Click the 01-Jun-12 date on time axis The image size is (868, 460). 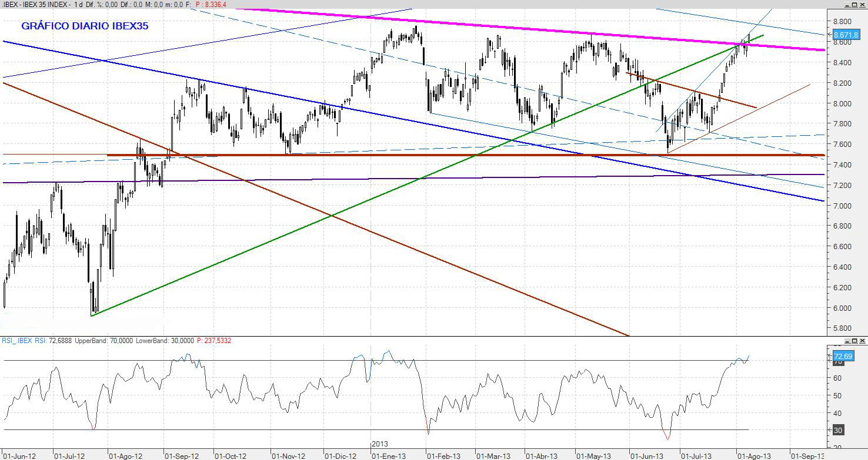(19, 455)
